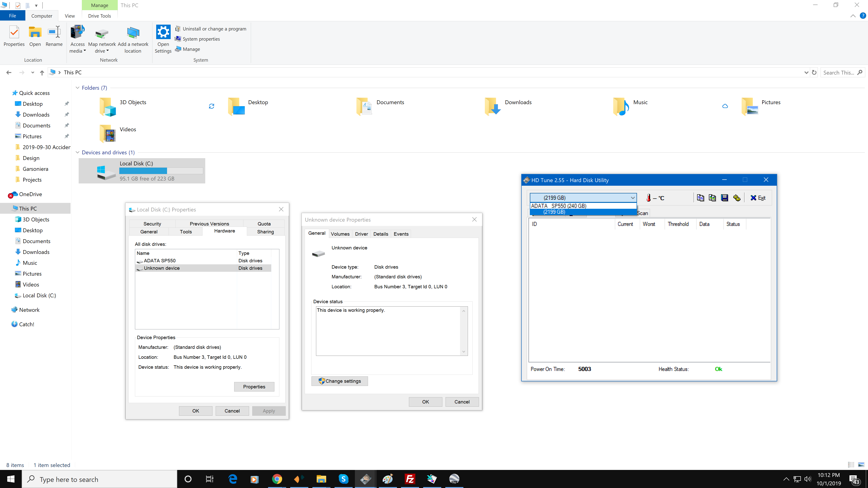868x488 pixels.
Task: Open Skype from the taskbar
Action: tap(343, 479)
